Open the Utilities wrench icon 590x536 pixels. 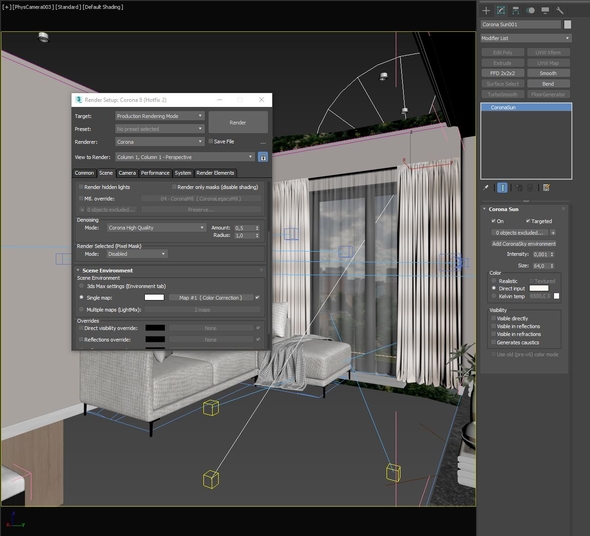click(560, 11)
